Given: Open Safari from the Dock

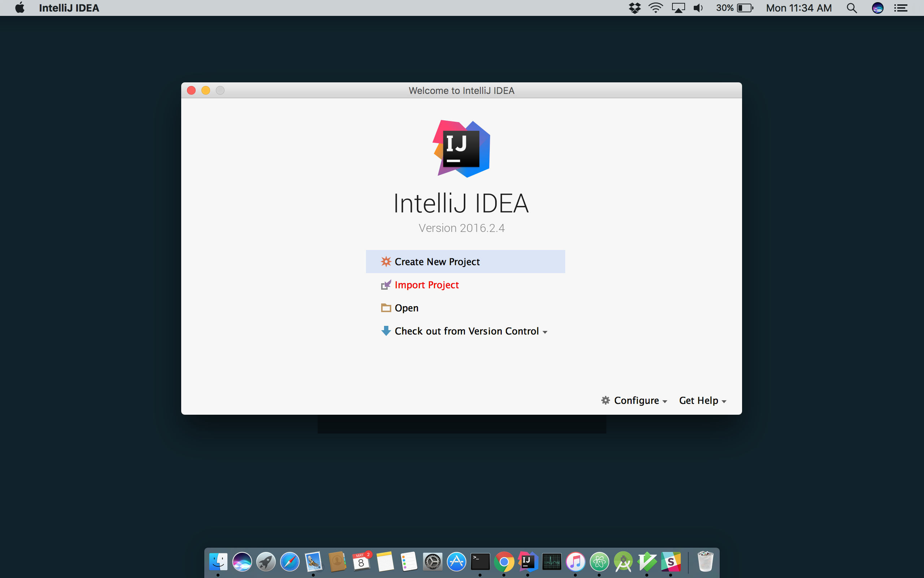Looking at the screenshot, I should (290, 561).
